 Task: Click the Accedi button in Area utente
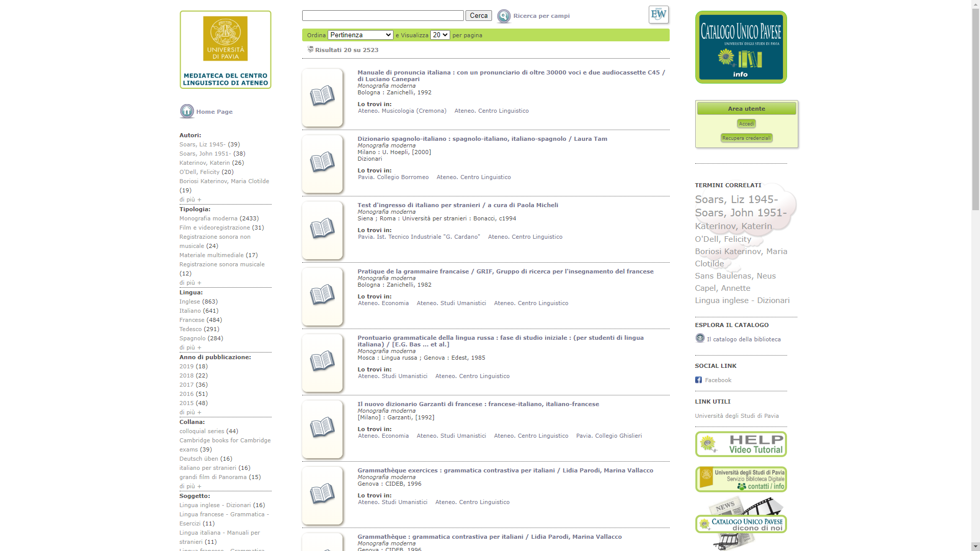pos(746,123)
